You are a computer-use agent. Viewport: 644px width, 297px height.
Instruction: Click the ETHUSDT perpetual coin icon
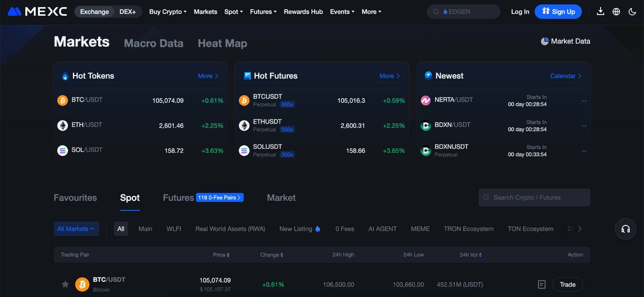(244, 125)
